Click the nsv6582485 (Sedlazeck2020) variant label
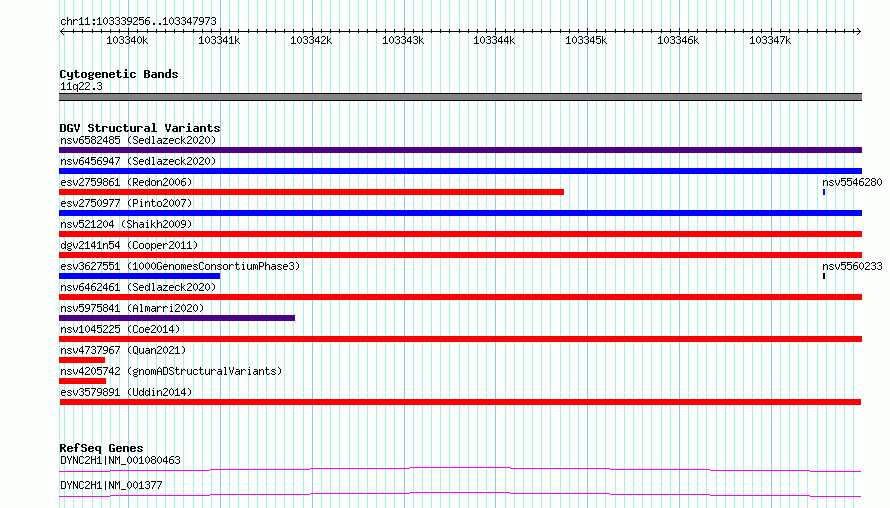The width and height of the screenshot is (890, 508). (138, 140)
